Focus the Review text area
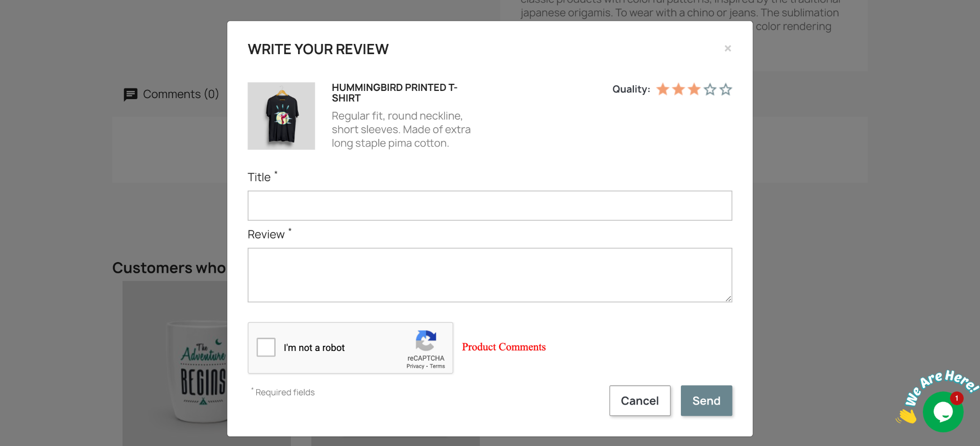Viewport: 980px width, 446px height. pos(489,275)
